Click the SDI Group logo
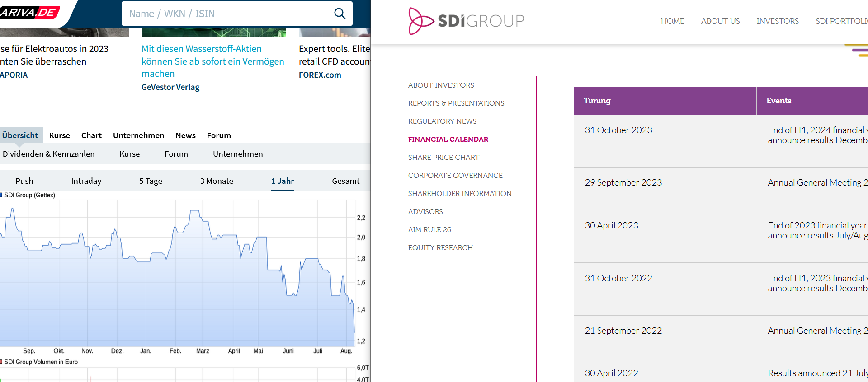Screen dimensions: 868x382 (466, 21)
